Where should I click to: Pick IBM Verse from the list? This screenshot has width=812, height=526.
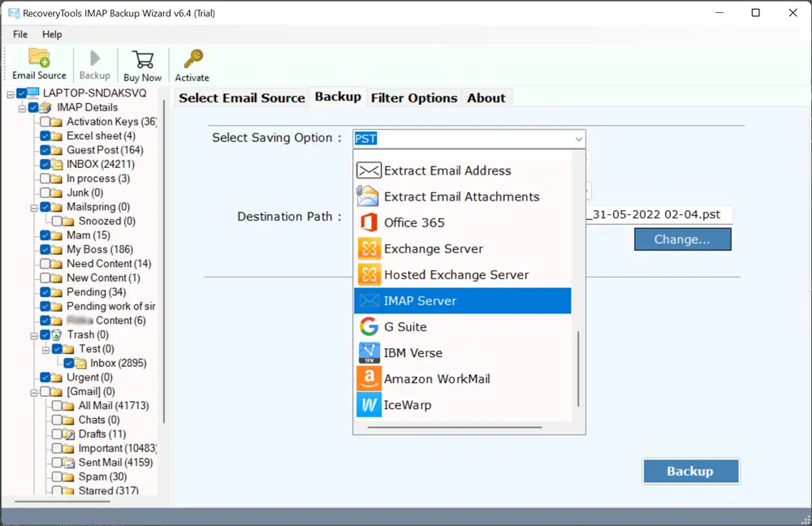pos(412,353)
